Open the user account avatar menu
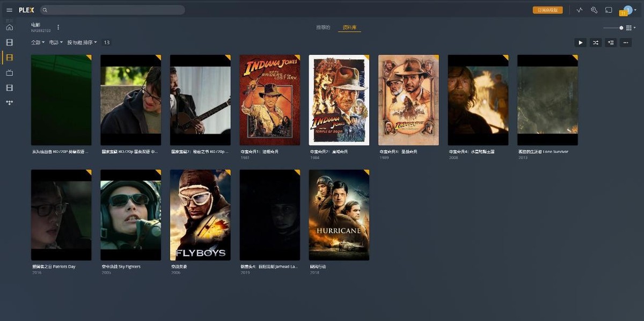Viewport: 644px width, 321px height. (628, 10)
